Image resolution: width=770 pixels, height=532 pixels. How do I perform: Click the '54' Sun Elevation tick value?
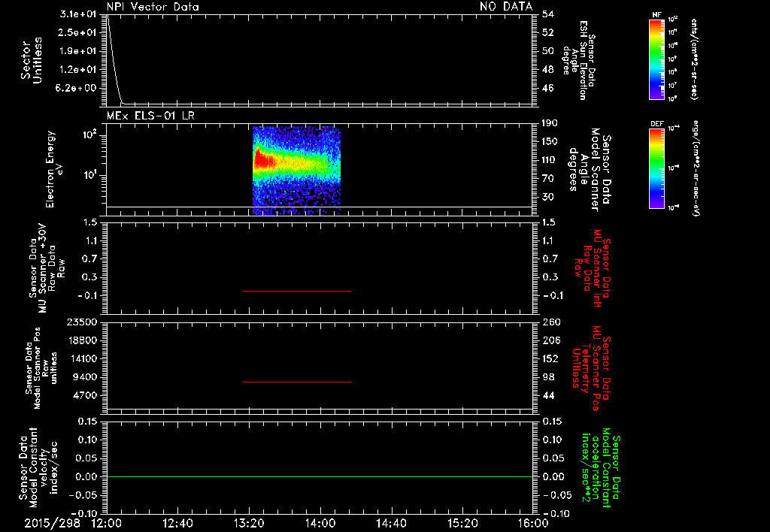pos(548,14)
